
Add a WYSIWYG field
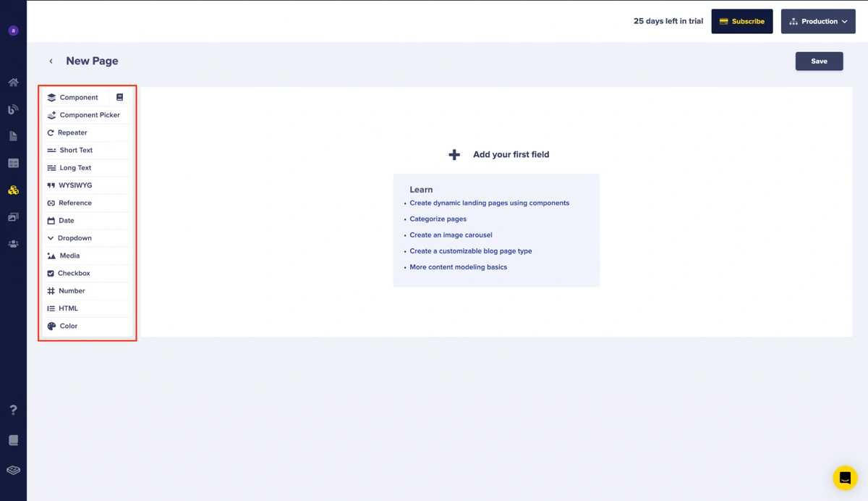(75, 185)
